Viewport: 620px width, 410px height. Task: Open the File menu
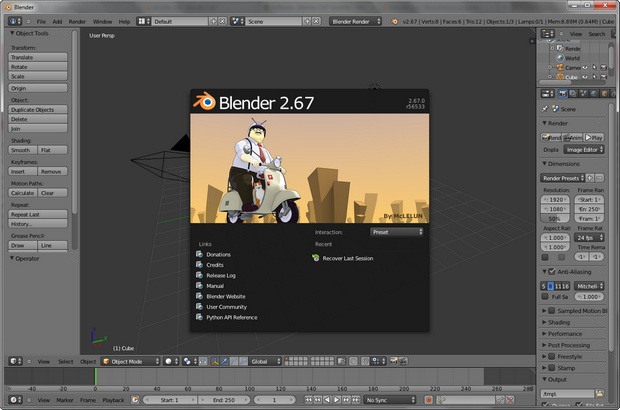point(41,22)
